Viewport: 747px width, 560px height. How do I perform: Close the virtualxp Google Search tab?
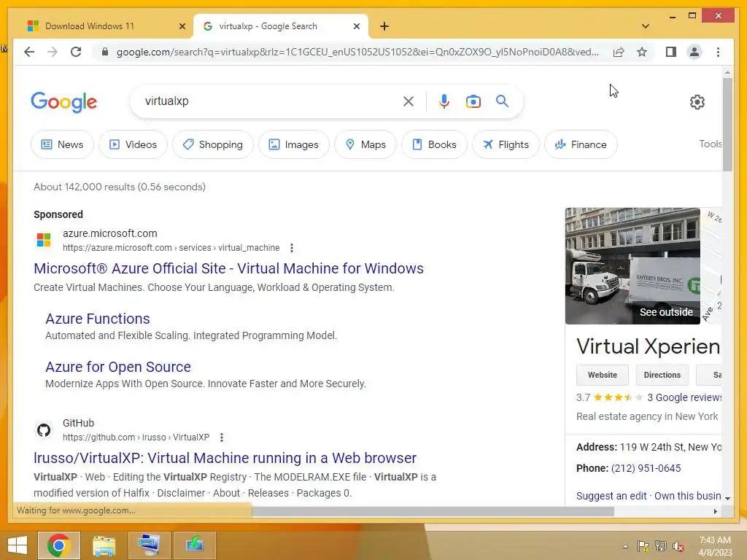pyautogui.click(x=356, y=26)
